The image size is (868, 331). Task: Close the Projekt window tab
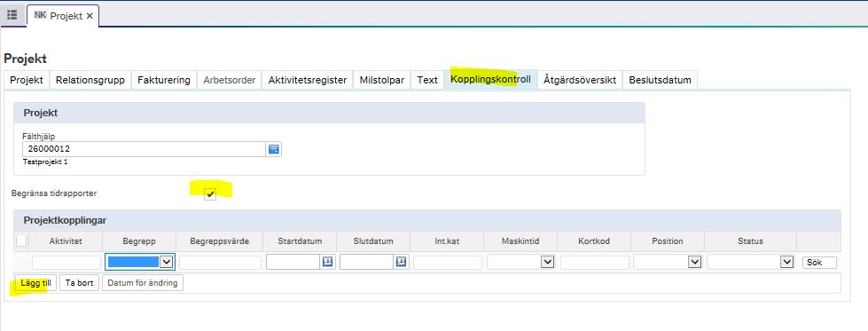point(90,16)
